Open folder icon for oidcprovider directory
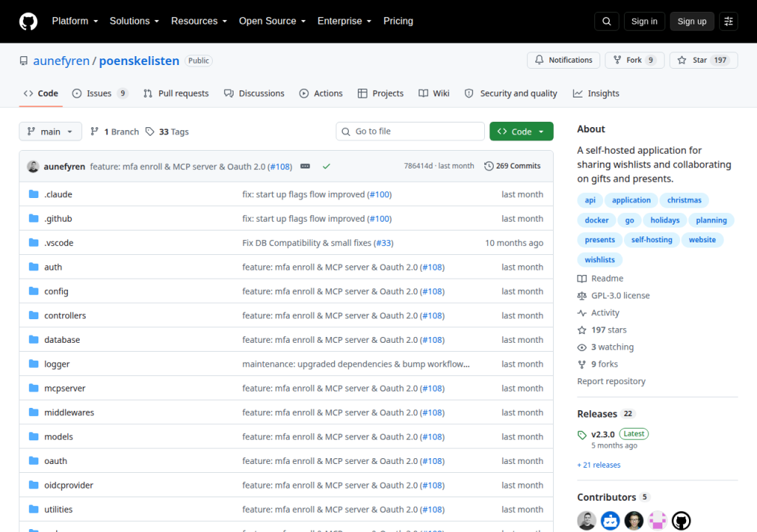757x532 pixels. pyautogui.click(x=33, y=485)
